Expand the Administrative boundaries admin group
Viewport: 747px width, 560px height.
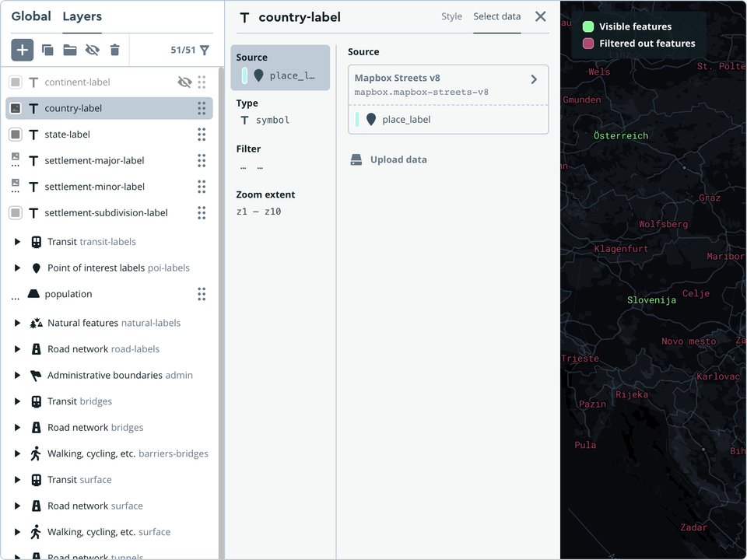[x=18, y=376]
